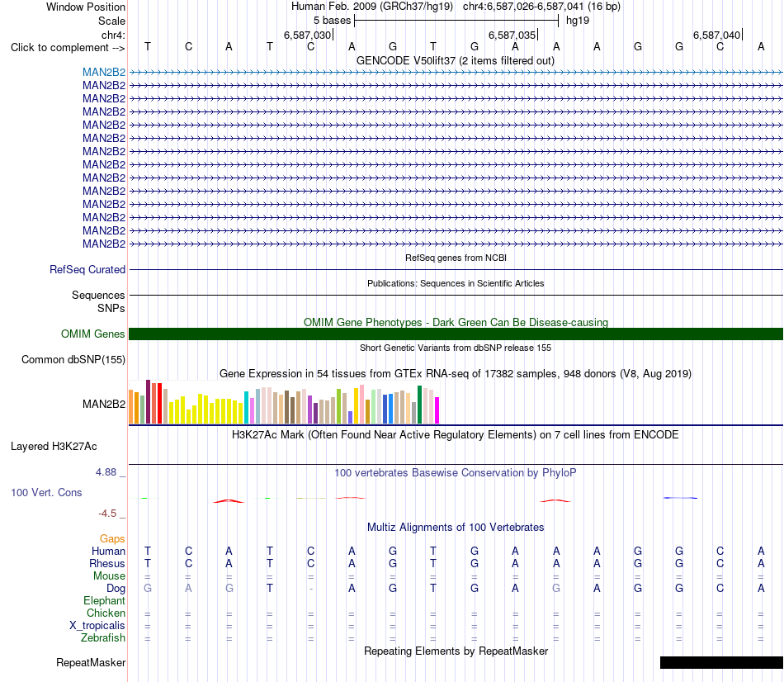
Task: Click the '5 bases' scale bar
Action: pos(456,21)
